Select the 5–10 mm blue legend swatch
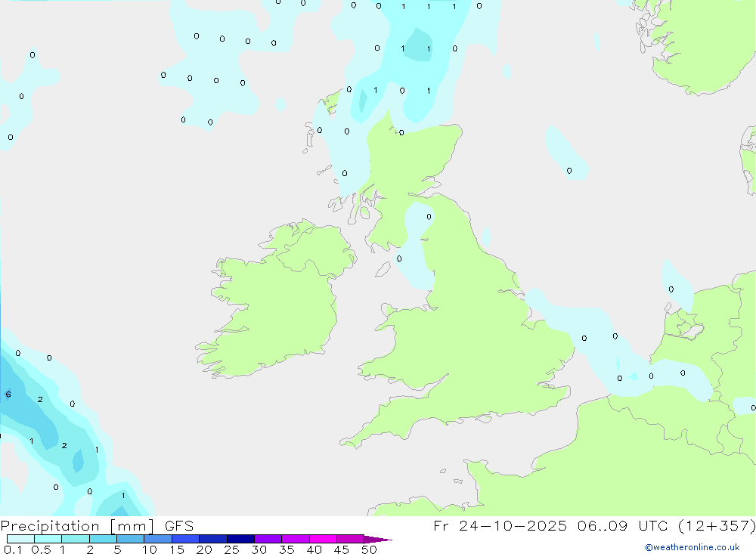This screenshot has height=554, width=756. click(130, 539)
